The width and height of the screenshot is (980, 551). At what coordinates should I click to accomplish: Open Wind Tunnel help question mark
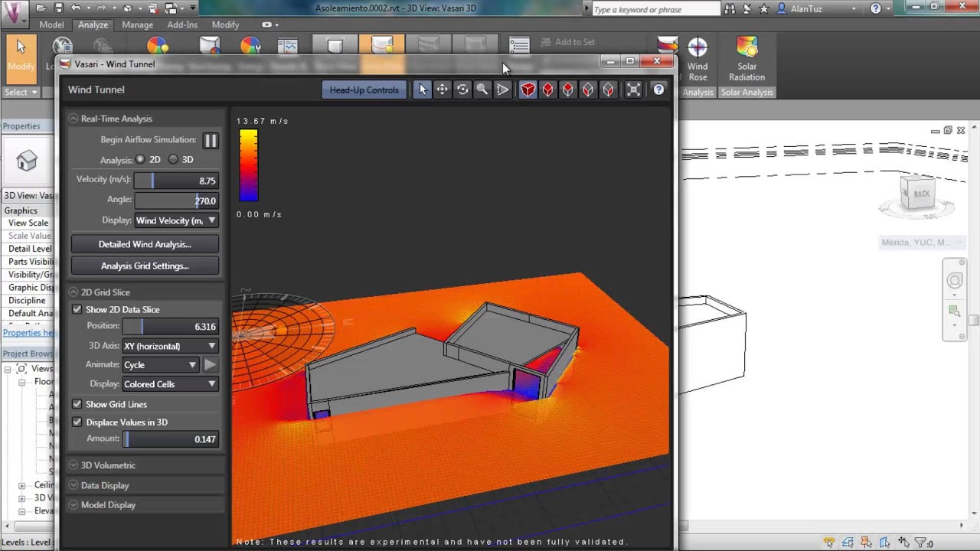pos(658,90)
